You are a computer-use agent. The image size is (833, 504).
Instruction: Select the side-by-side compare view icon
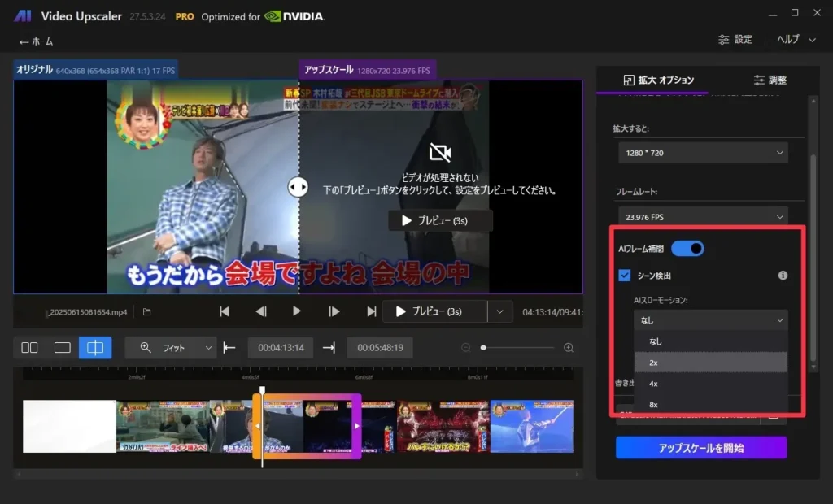(29, 348)
